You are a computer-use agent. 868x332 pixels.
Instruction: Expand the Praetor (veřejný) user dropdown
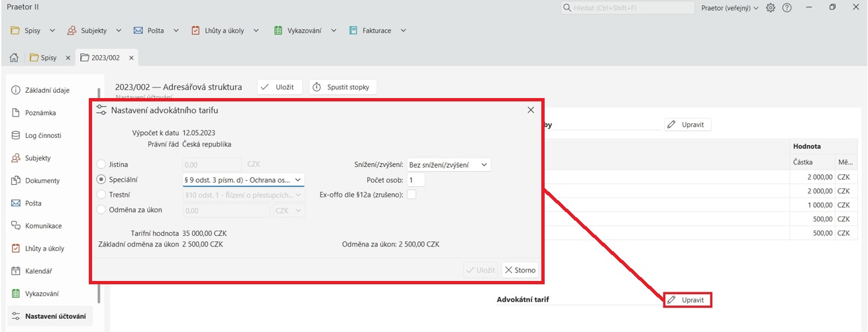point(730,8)
